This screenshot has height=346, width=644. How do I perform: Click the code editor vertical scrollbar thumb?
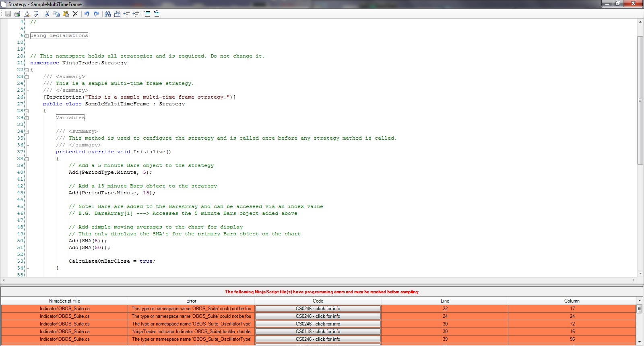[640, 100]
